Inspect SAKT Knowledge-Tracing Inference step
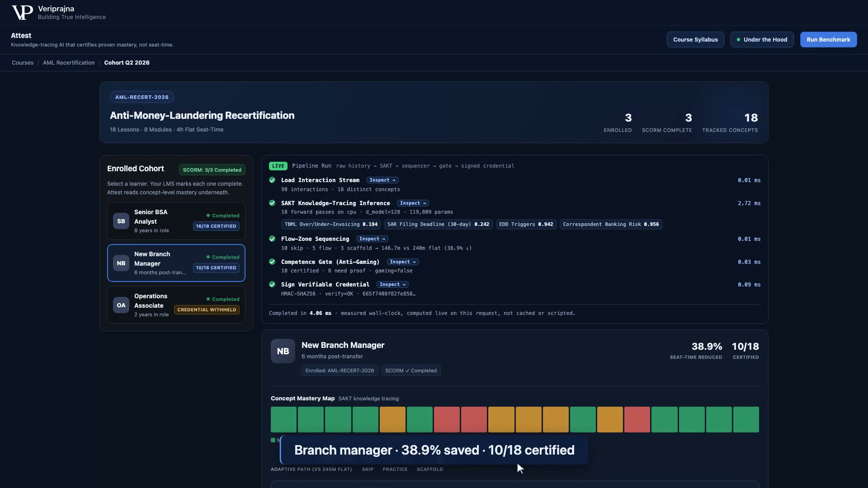 (x=413, y=203)
